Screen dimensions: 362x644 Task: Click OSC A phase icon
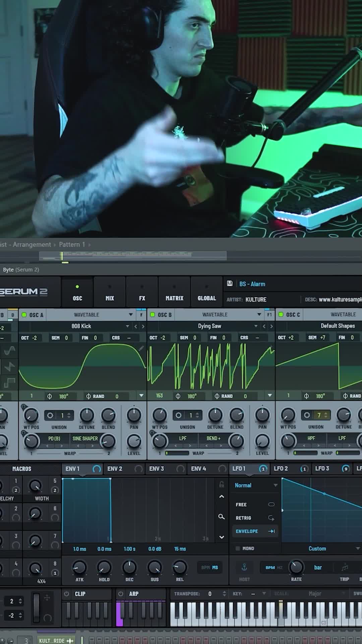50,396
